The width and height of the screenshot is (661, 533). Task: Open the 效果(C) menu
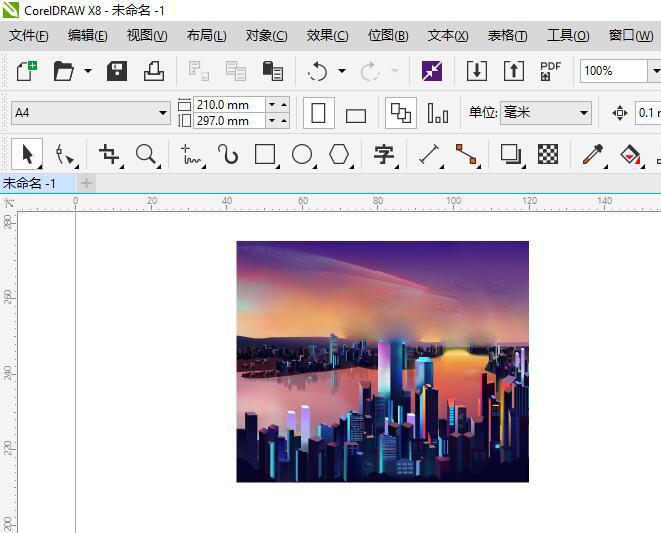pos(327,35)
